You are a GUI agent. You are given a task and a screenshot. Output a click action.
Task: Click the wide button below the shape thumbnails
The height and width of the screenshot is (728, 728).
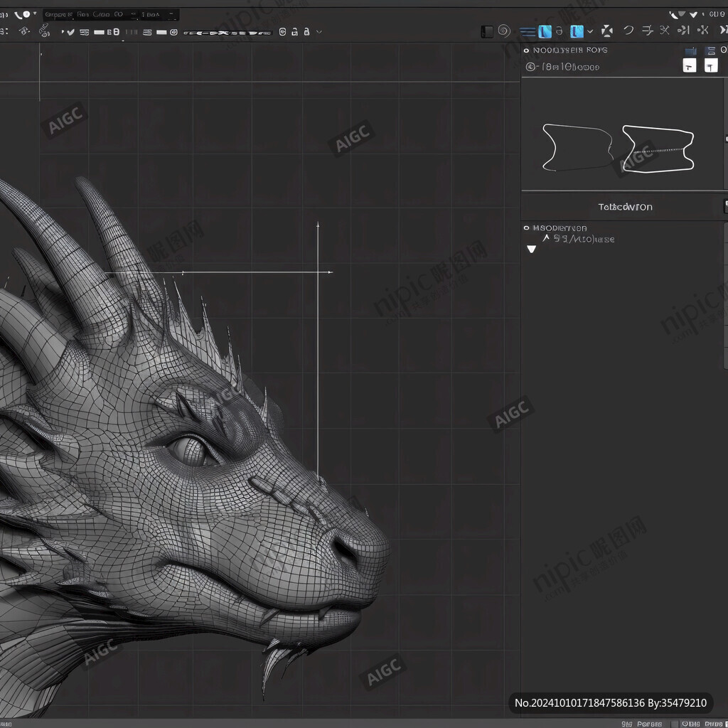[622, 207]
